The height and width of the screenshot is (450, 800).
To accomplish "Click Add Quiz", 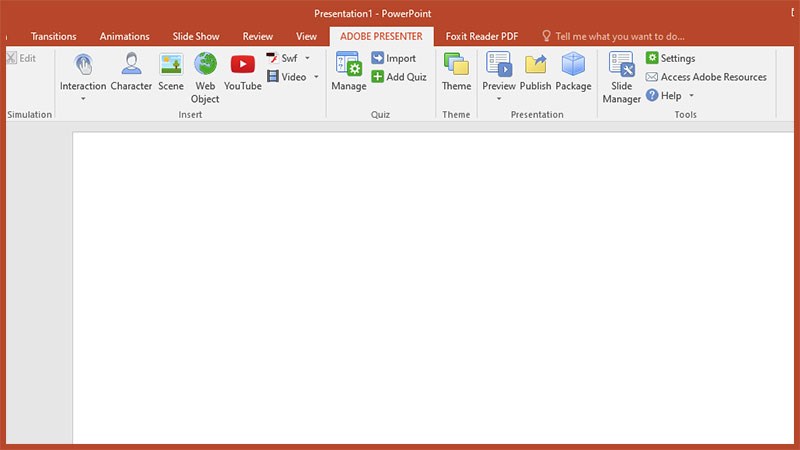I will 399,77.
